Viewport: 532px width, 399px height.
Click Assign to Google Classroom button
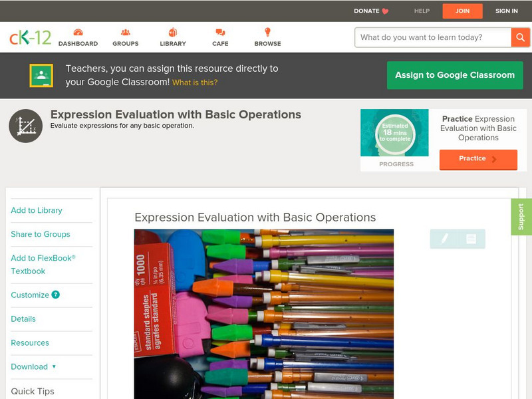pyautogui.click(x=455, y=75)
